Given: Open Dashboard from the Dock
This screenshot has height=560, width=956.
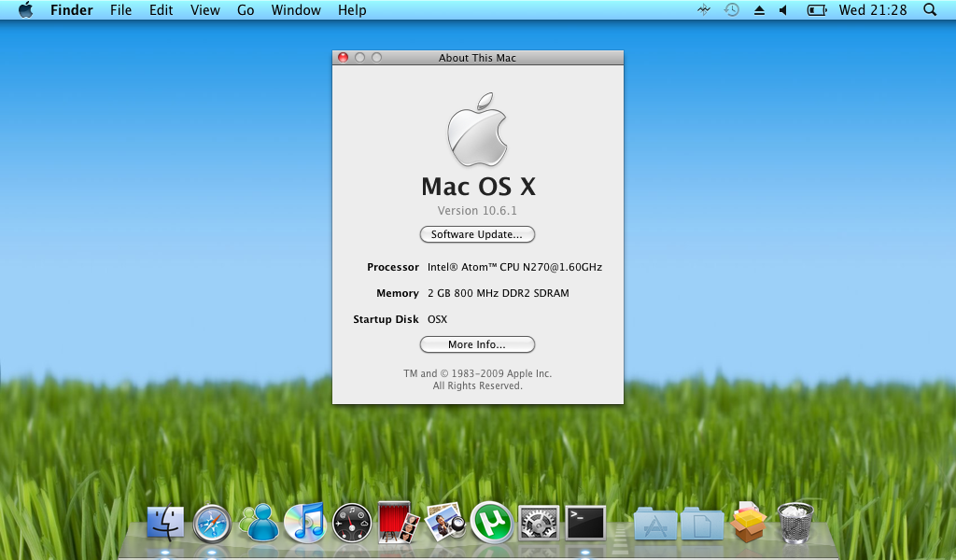Looking at the screenshot, I should pyautogui.click(x=352, y=524).
